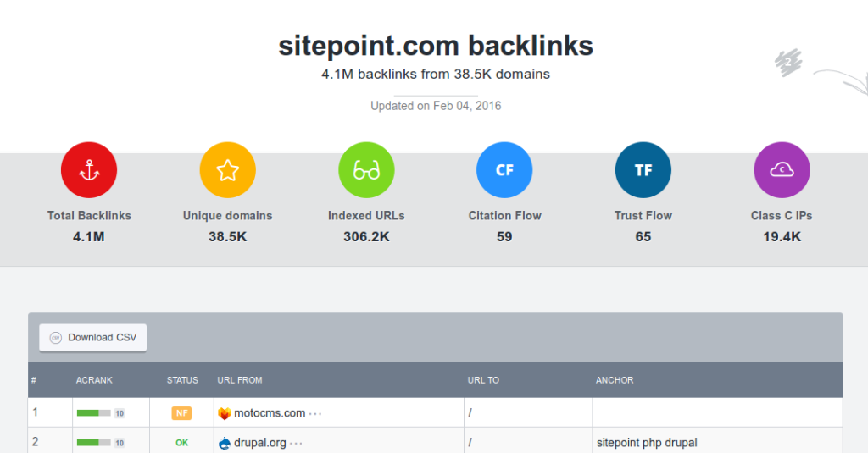Image resolution: width=868 pixels, height=453 pixels.
Task: Click the Download CSV button
Action: click(x=93, y=337)
